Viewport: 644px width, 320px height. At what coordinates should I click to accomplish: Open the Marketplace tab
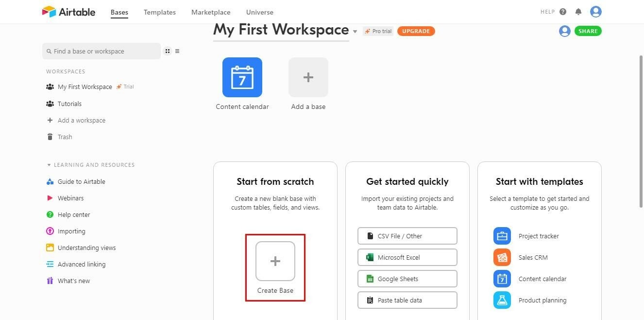[211, 12]
